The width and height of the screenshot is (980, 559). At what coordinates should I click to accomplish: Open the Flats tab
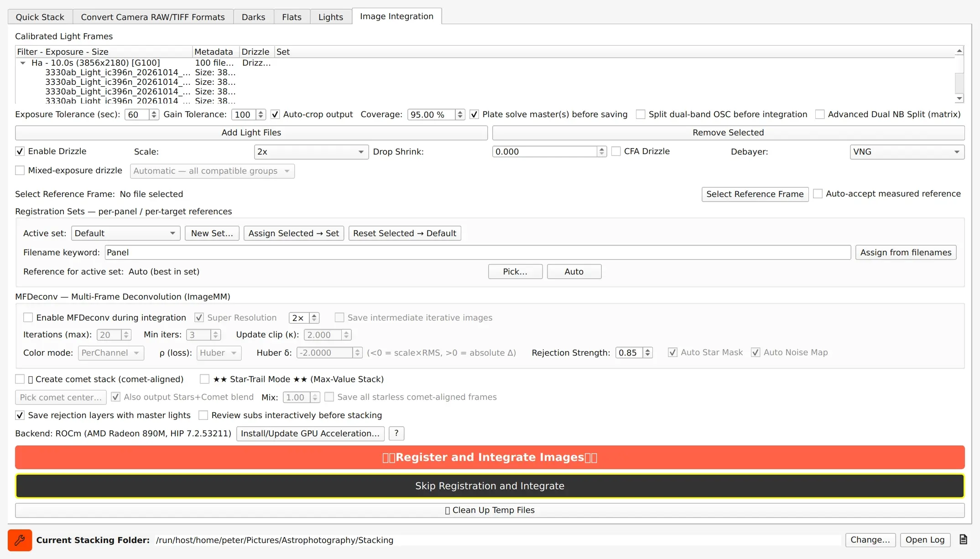point(292,17)
